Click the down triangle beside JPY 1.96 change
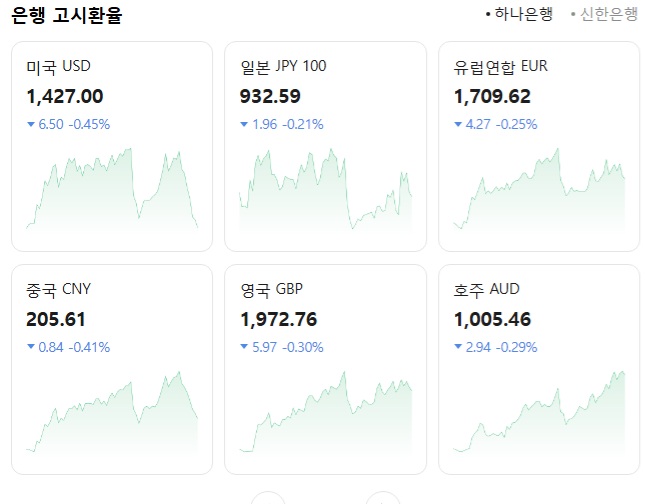 tap(244, 125)
